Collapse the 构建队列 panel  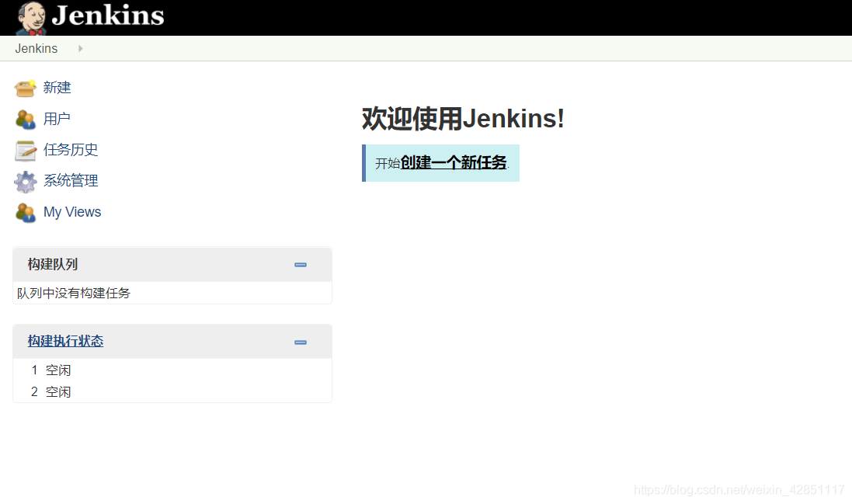[301, 265]
